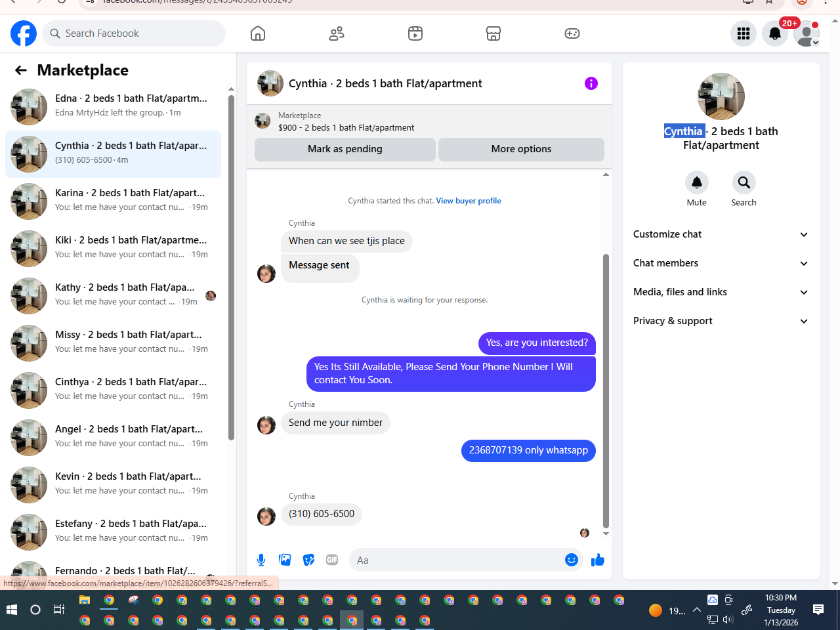Click "Send me your nimber" message
Screen dimensions: 840x630
(x=335, y=423)
